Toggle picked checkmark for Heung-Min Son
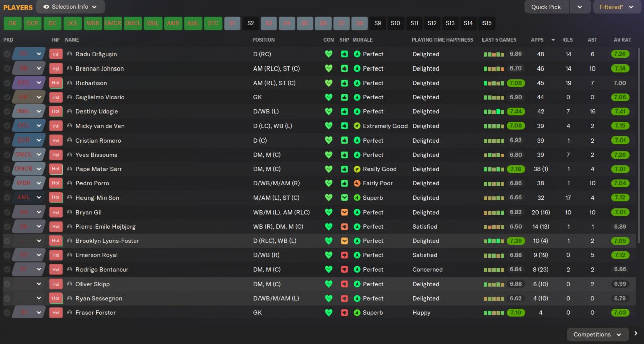The width and height of the screenshot is (644, 344). pyautogui.click(x=7, y=198)
